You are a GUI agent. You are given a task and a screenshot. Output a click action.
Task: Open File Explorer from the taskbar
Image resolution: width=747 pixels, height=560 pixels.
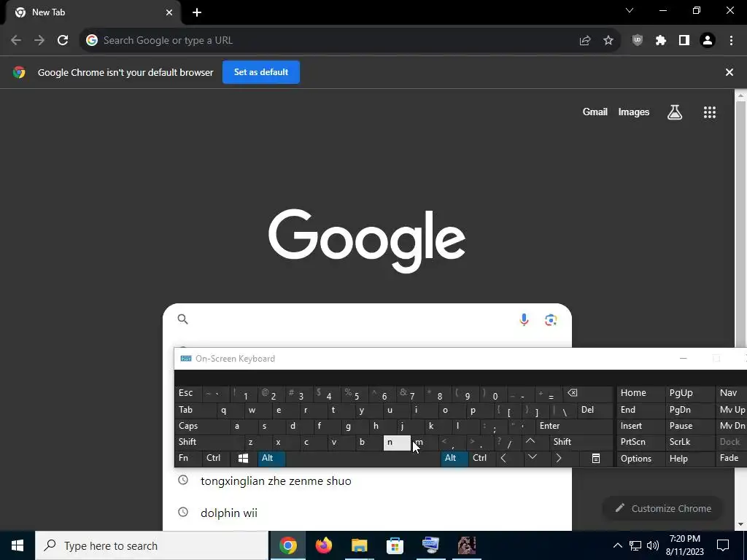click(x=359, y=545)
